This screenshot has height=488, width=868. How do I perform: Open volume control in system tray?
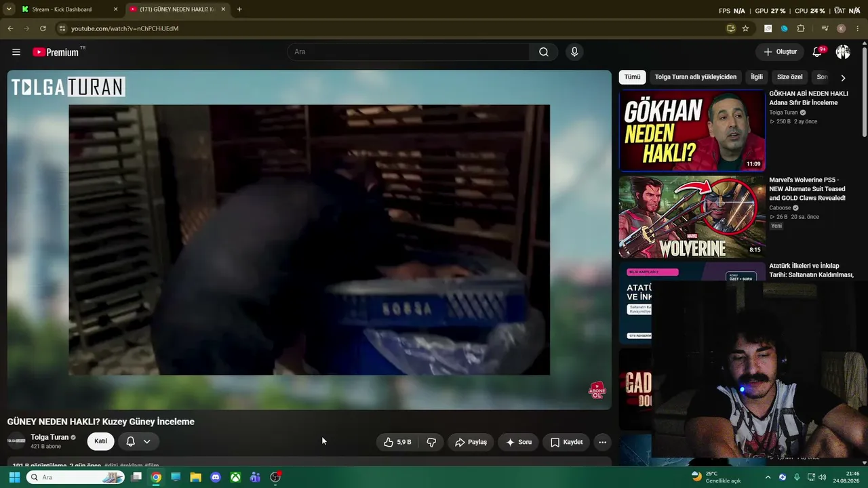click(822, 477)
